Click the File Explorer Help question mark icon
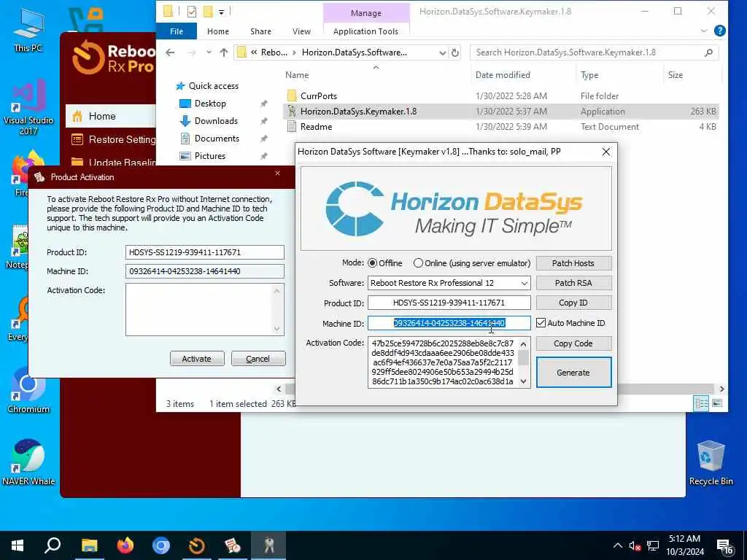The image size is (747, 560). pyautogui.click(x=720, y=31)
